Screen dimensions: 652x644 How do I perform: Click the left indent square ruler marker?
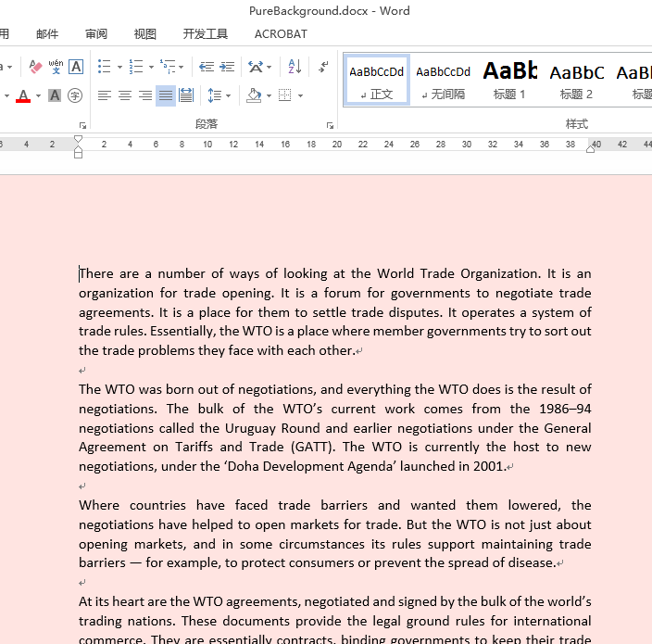[78, 155]
